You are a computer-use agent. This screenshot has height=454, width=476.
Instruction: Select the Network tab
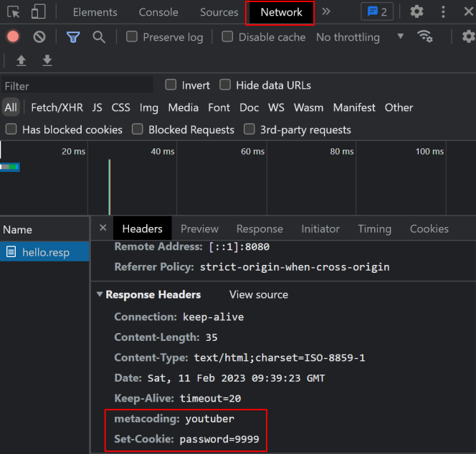(281, 12)
